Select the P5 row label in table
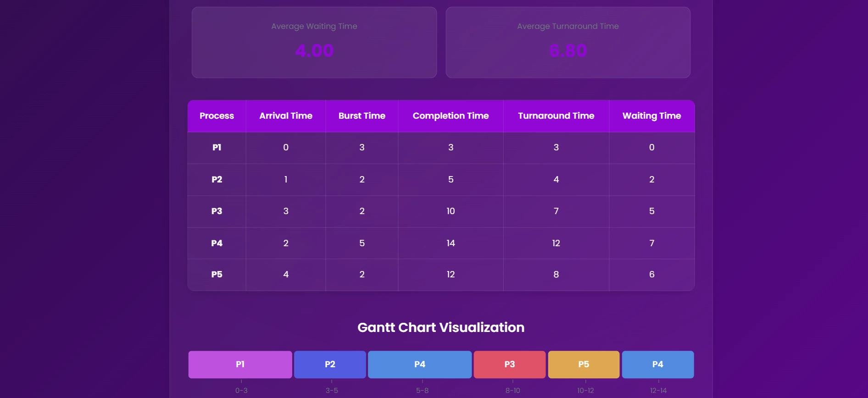The height and width of the screenshot is (398, 868). tap(217, 275)
